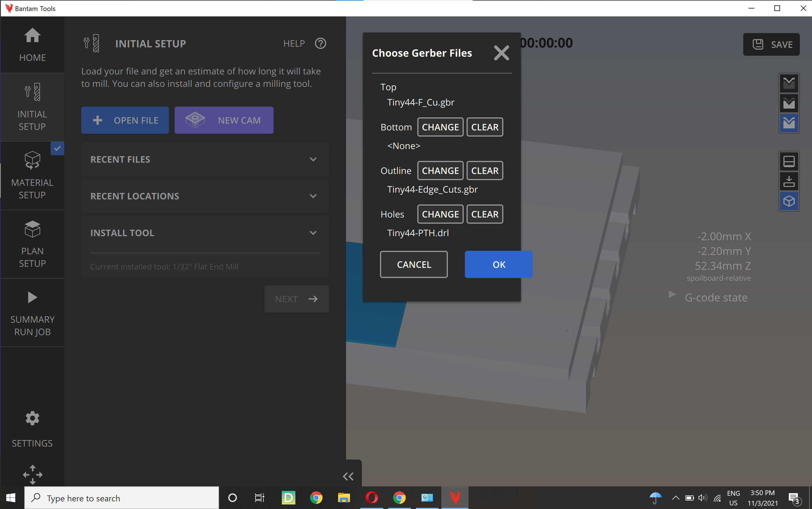This screenshot has width=812, height=509.
Task: Click Current installed tool text
Action: [x=164, y=266]
